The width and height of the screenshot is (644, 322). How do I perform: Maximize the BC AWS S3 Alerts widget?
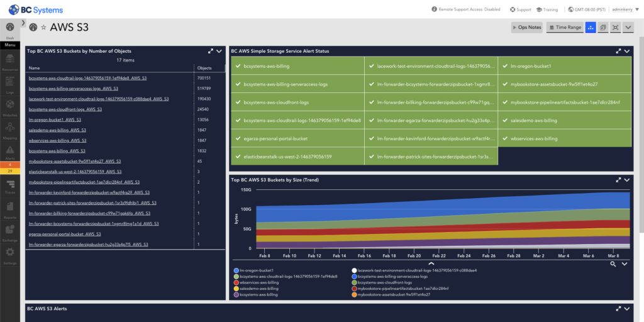[619, 308]
